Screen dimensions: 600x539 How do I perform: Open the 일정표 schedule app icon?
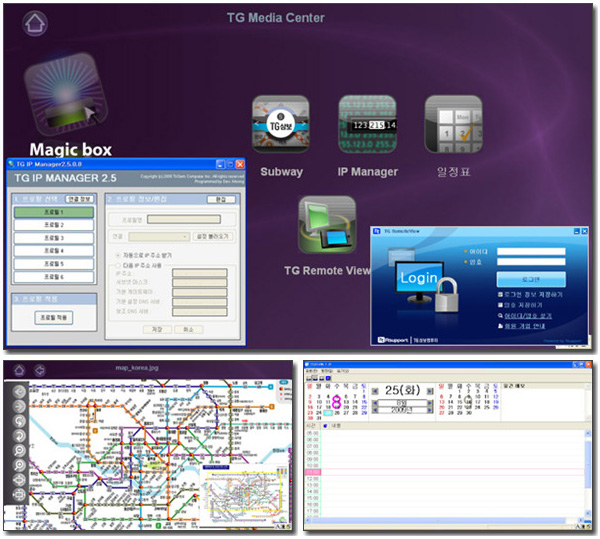pyautogui.click(x=453, y=124)
